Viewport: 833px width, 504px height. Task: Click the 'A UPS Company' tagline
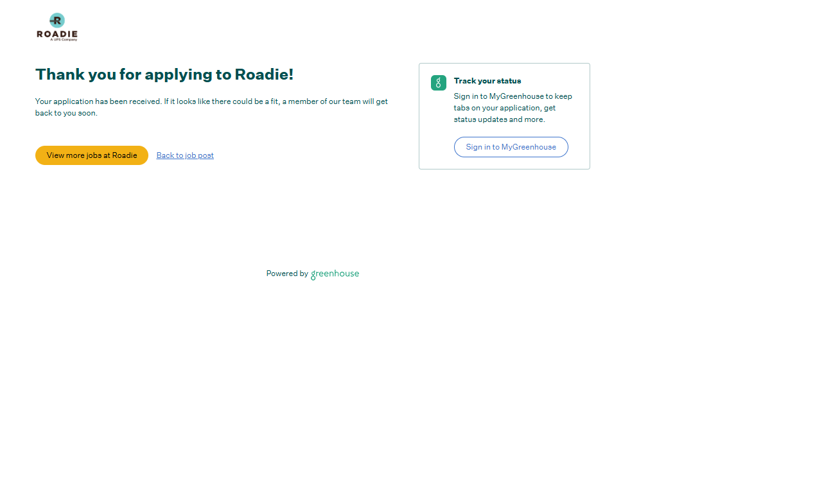tap(64, 40)
